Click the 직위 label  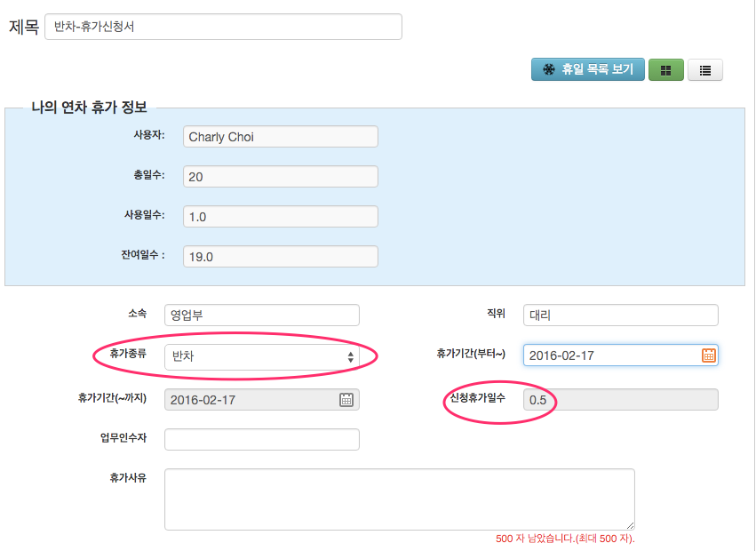pos(496,313)
